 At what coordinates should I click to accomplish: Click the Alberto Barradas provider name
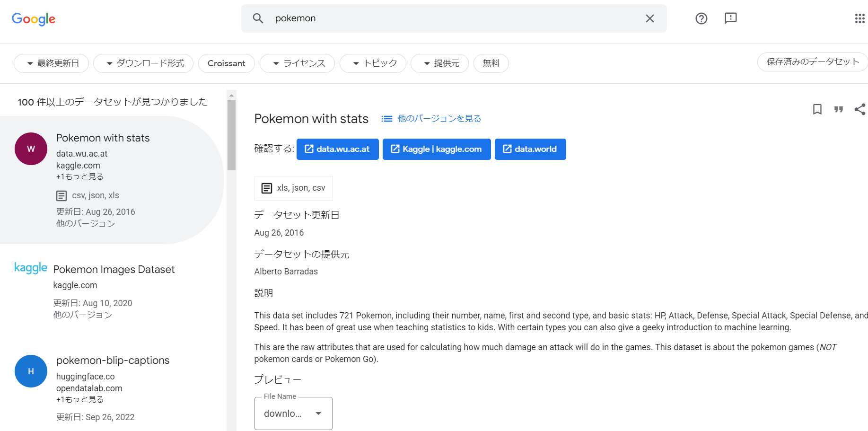tap(286, 272)
